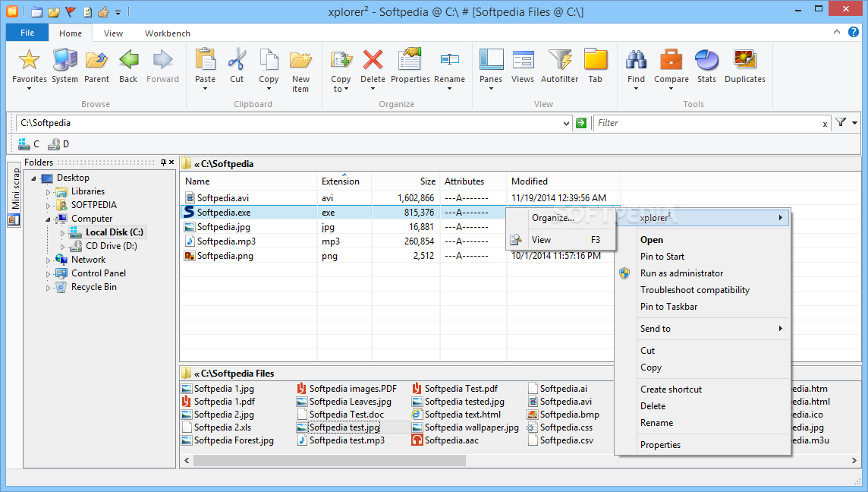Open the xplorer² submenu entry

pos(703,218)
